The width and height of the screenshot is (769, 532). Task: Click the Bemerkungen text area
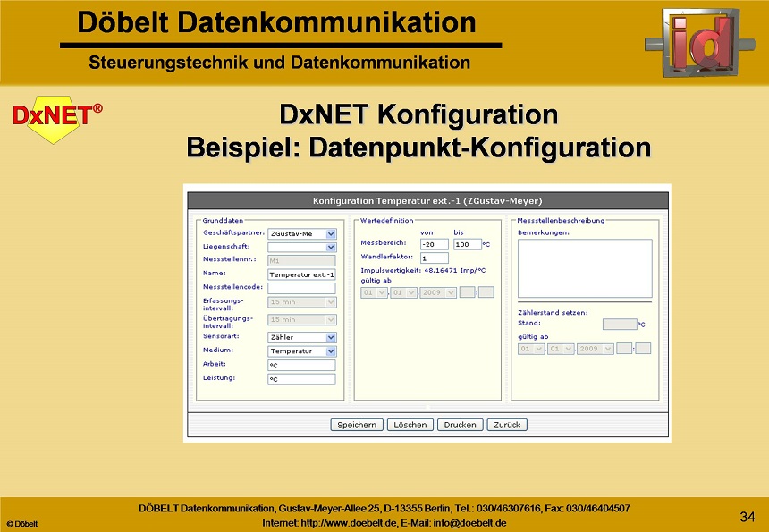click(585, 268)
